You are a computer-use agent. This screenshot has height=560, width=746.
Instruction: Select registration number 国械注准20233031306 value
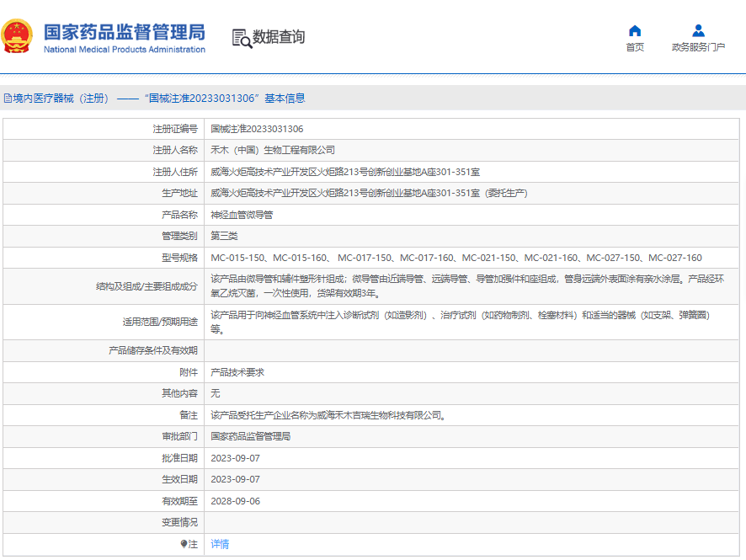(257, 129)
